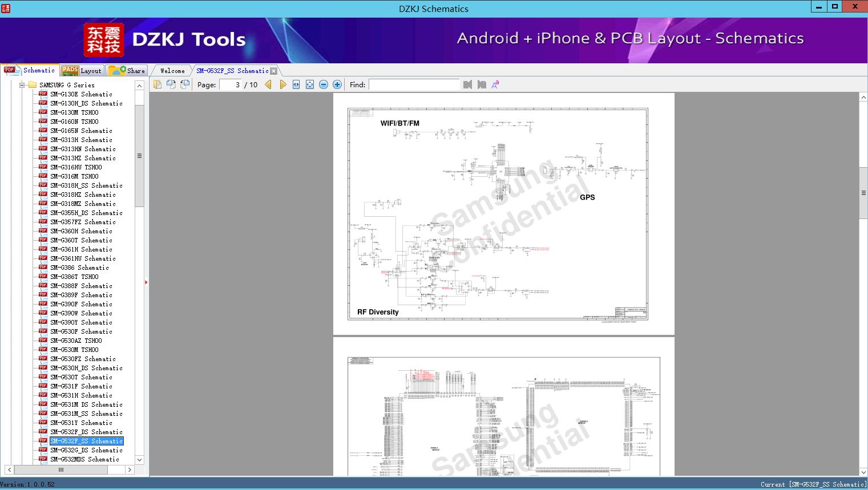Click the tree horizontal scrollbar thumb
The height and width of the screenshot is (490, 868).
[x=61, y=469]
